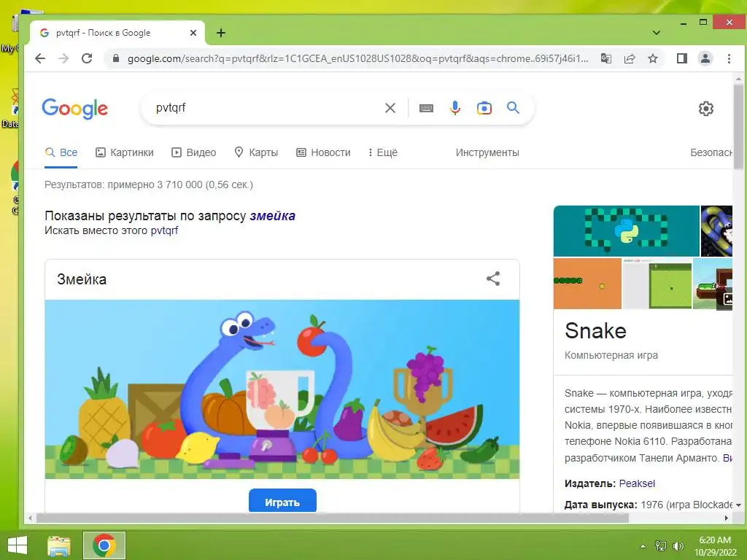Start voice search with microphone

pyautogui.click(x=455, y=108)
